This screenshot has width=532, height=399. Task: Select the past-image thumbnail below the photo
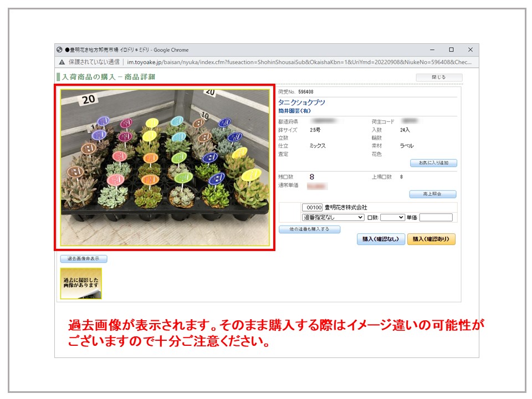[x=81, y=283]
